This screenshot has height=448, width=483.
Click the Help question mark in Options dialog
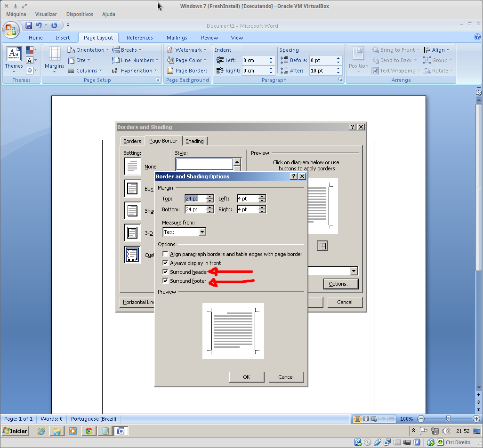click(x=294, y=176)
